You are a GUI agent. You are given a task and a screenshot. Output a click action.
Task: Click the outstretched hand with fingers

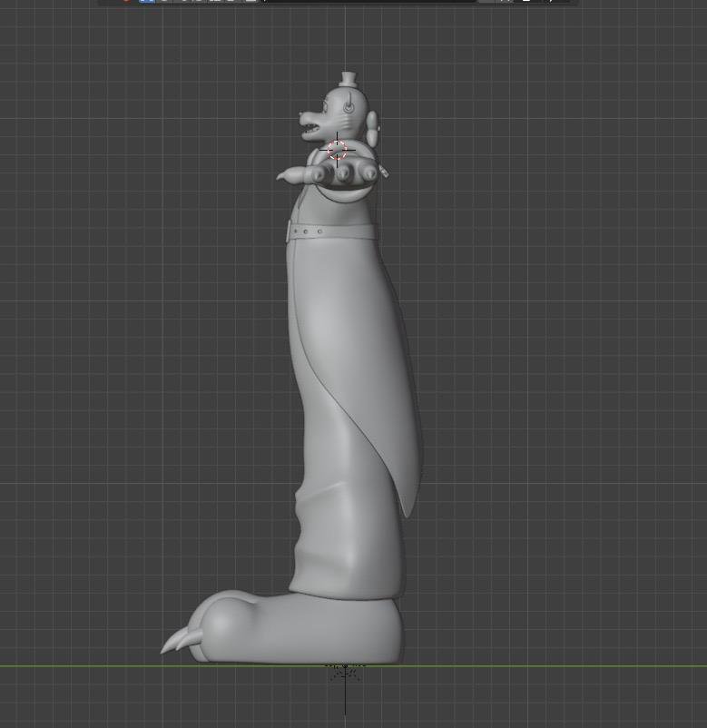pos(328,173)
